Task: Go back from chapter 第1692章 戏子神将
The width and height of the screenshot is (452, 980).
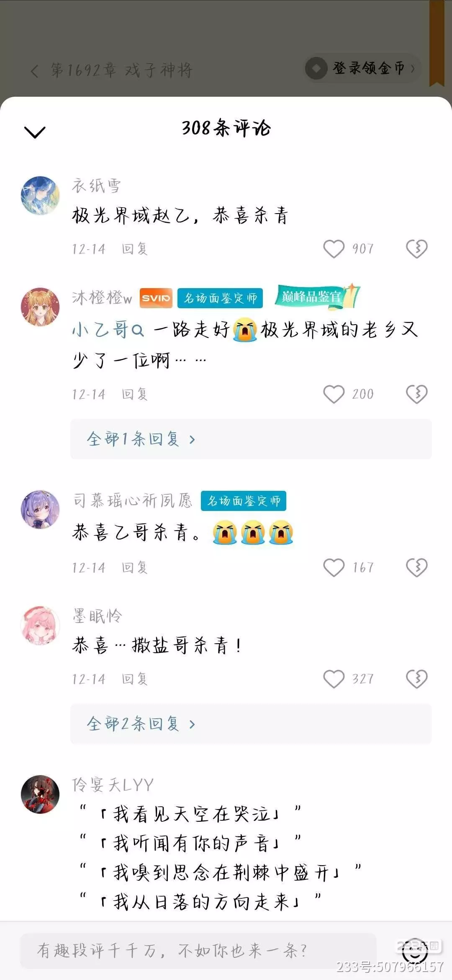Action: (35, 70)
